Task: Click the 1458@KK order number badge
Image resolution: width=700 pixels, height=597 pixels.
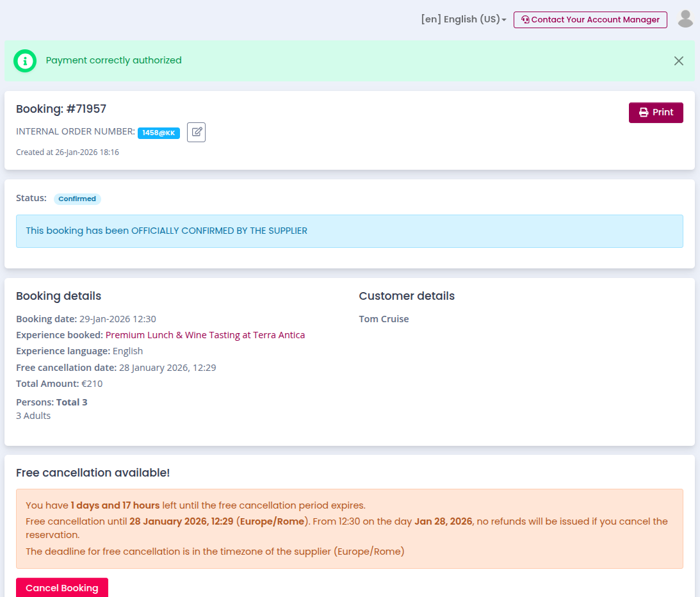Action: click(x=158, y=133)
